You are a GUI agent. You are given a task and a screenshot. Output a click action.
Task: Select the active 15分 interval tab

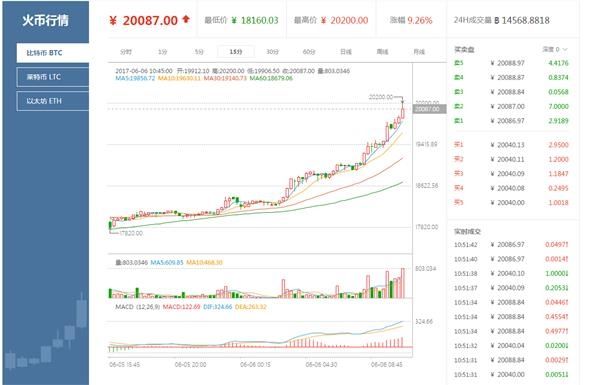236,52
